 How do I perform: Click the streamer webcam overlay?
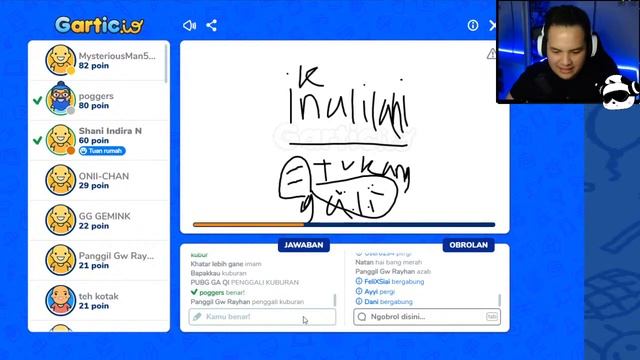tap(568, 51)
